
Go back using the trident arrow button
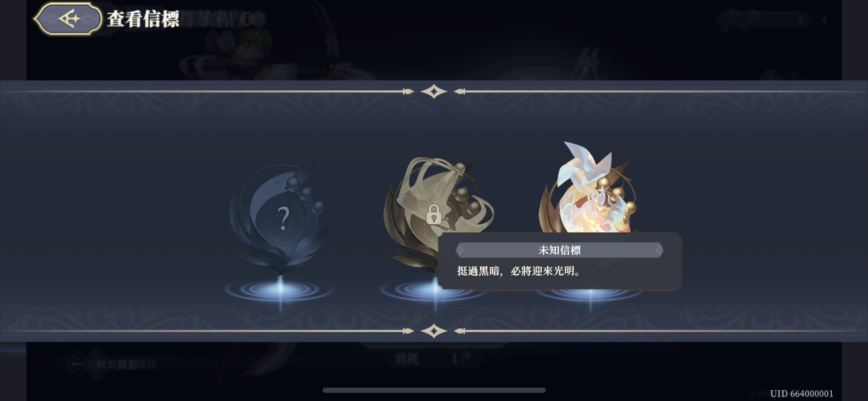point(68,19)
